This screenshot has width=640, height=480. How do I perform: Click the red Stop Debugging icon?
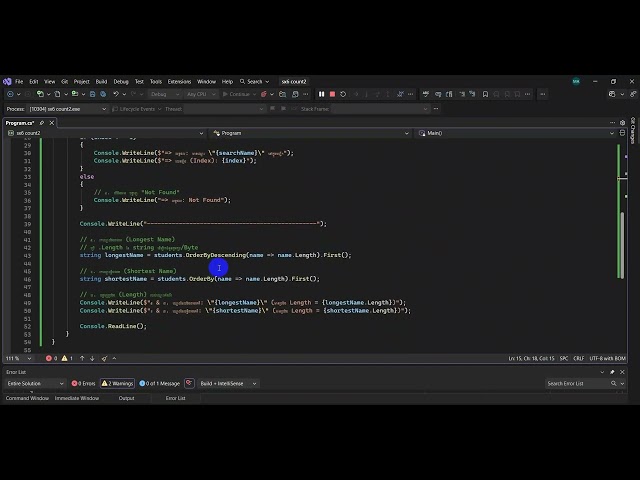[332, 94]
